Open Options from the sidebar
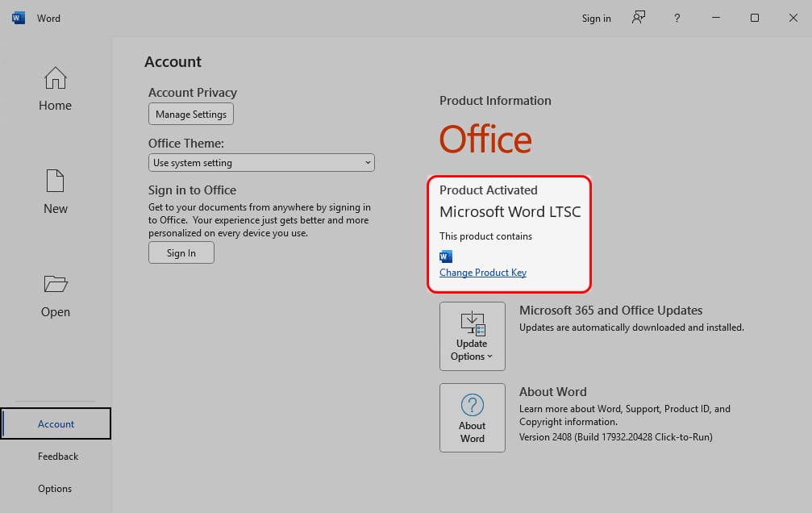This screenshot has width=812, height=513. click(x=55, y=489)
